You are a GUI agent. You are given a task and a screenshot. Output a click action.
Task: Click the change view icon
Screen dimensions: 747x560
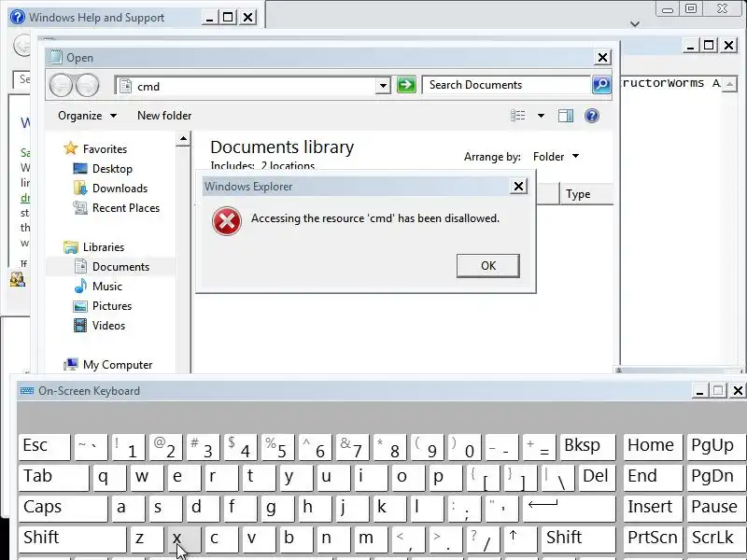pos(518,116)
